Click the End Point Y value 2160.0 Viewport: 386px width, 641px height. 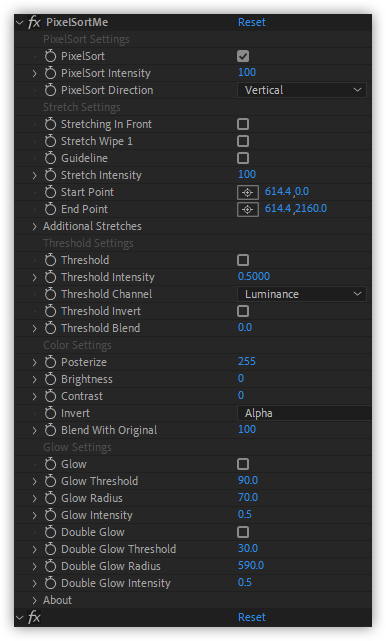[x=311, y=208]
